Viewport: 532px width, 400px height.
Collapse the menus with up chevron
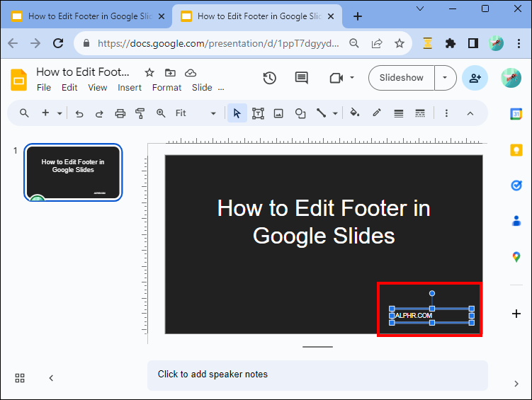tap(470, 113)
